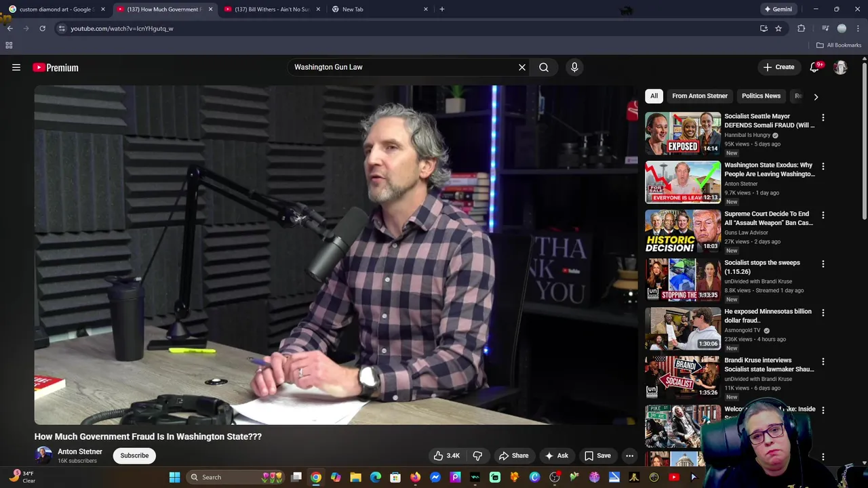The image size is (868, 488).
Task: Open options for Socialist stops the sweeps video
Action: coord(823,264)
